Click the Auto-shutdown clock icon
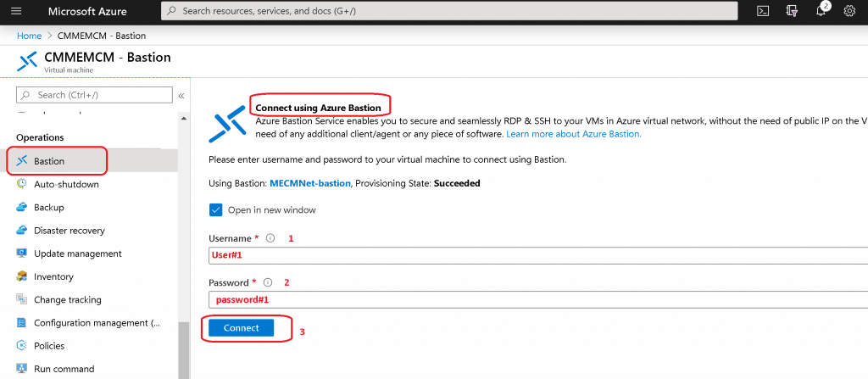This screenshot has height=379, width=868. [21, 184]
